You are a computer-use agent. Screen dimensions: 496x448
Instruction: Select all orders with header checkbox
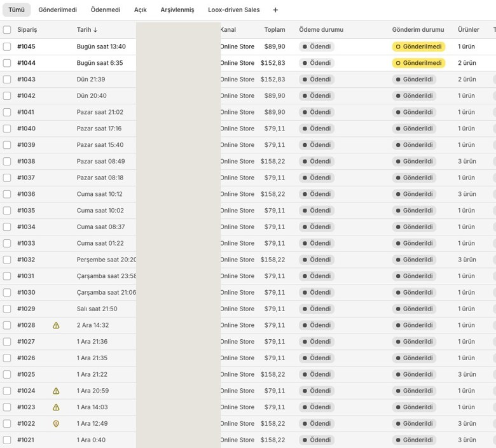[7, 30]
